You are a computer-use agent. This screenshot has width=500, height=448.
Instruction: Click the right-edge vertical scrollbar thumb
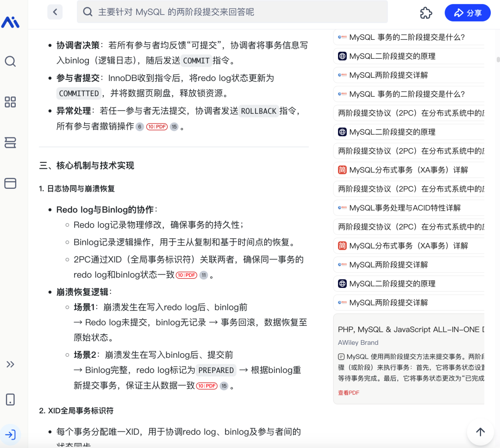pos(498,60)
